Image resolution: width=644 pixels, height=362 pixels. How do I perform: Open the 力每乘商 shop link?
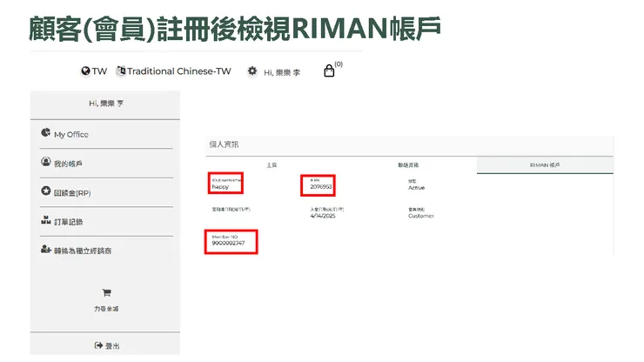pos(106,309)
